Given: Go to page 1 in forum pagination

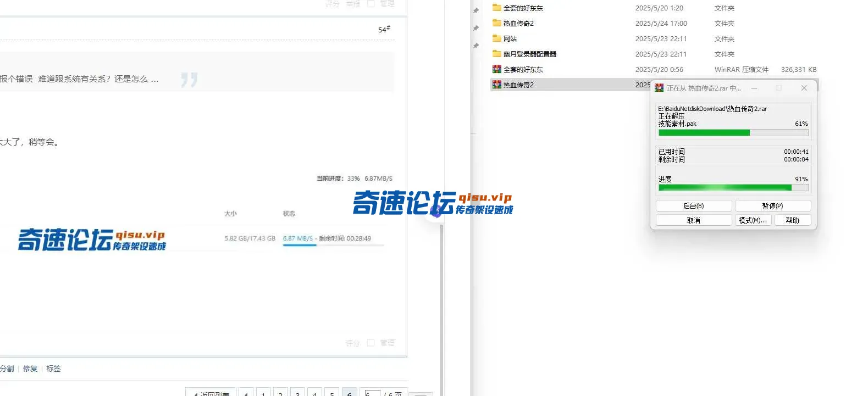Looking at the screenshot, I should 263,393.
